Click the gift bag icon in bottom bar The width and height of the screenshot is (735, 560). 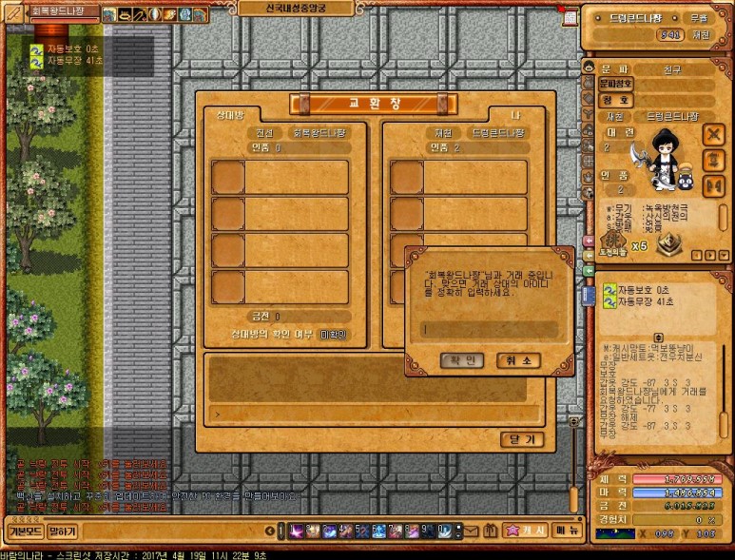pos(491,531)
